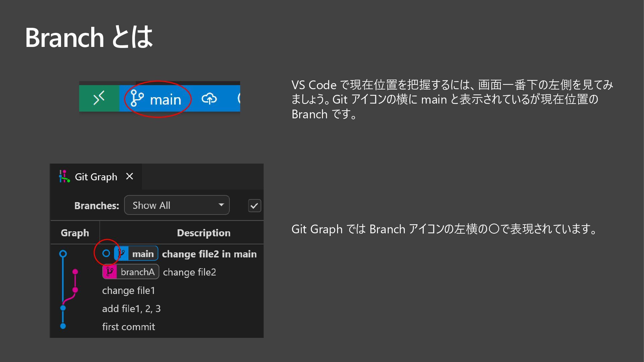Toggle the checkbox next to the Branches dropdown
Image resolution: width=644 pixels, height=362 pixels.
tap(254, 205)
